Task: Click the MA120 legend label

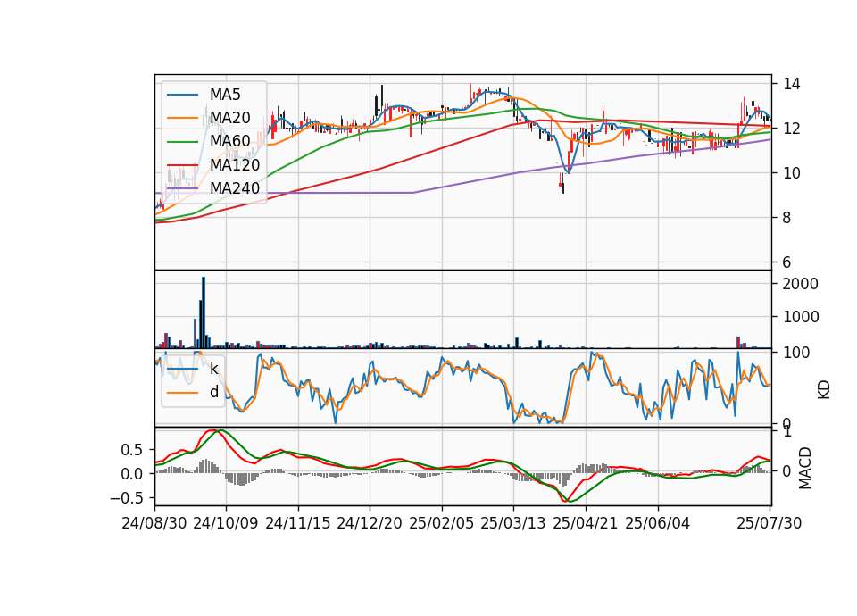Action: (235, 164)
